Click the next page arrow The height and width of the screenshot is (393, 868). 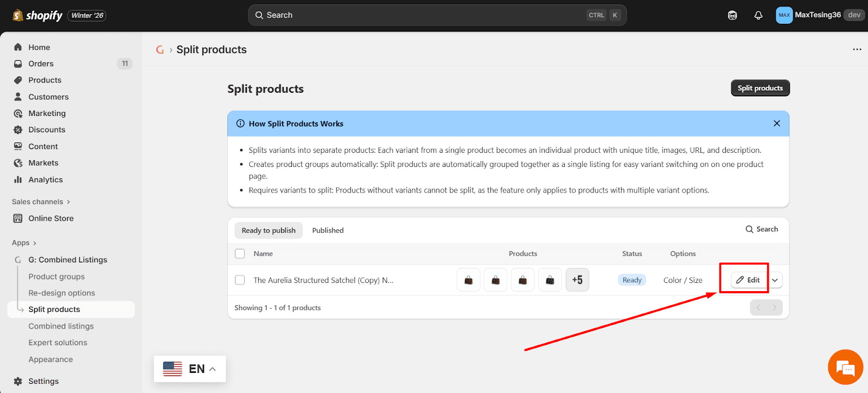(x=775, y=307)
